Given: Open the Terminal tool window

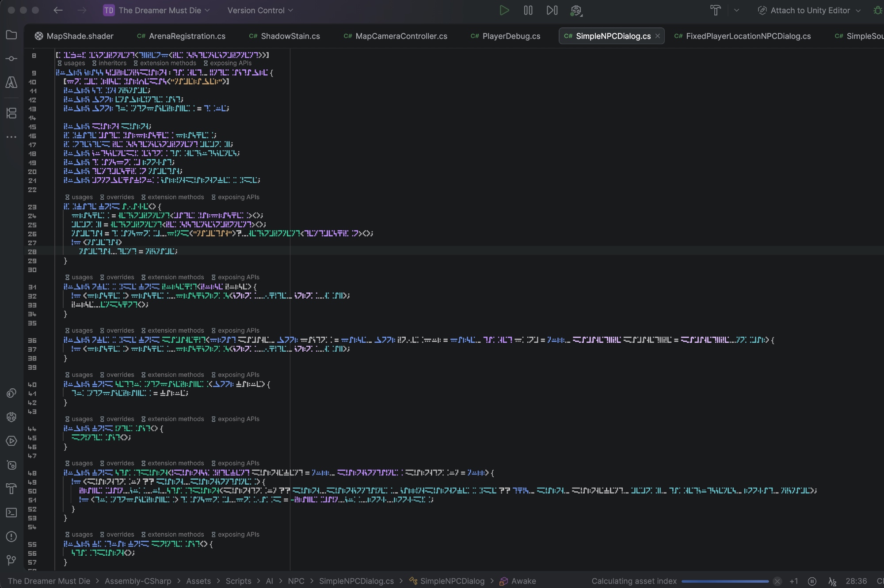Looking at the screenshot, I should coord(11,512).
